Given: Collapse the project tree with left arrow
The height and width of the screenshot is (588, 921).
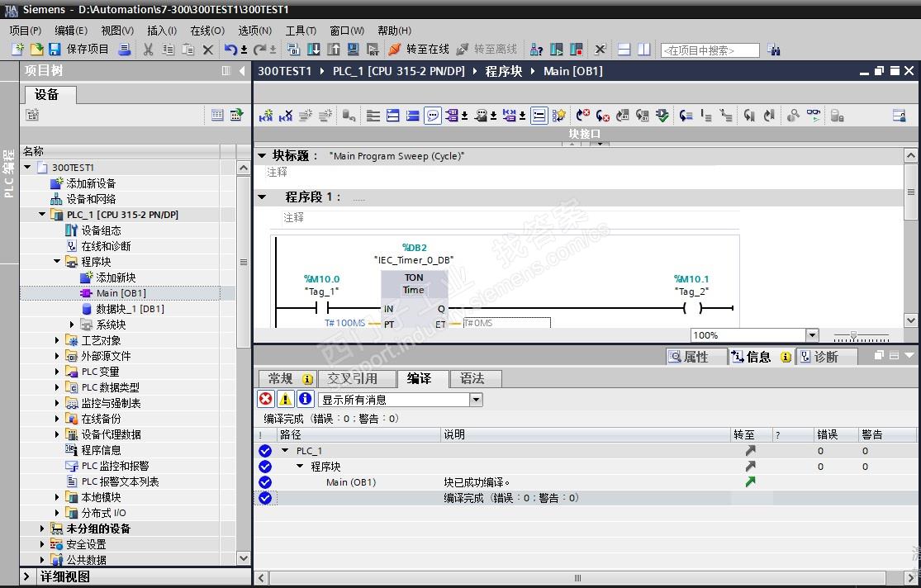Looking at the screenshot, I should 242,71.
